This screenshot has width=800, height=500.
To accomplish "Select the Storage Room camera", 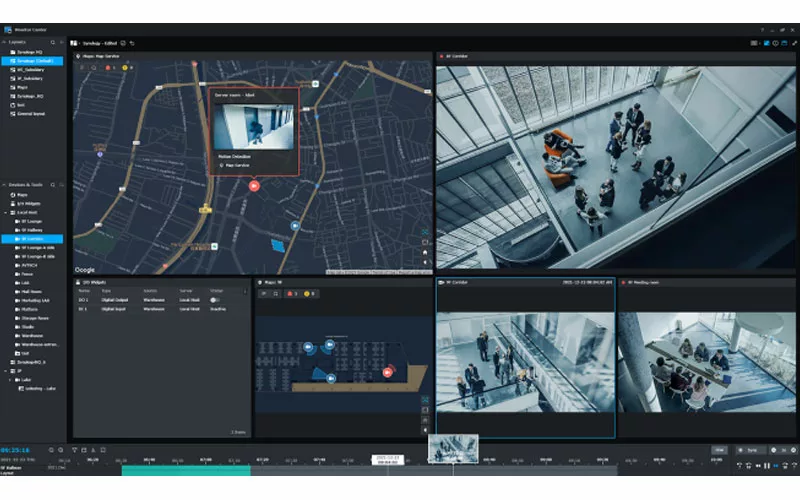I will 32,318.
